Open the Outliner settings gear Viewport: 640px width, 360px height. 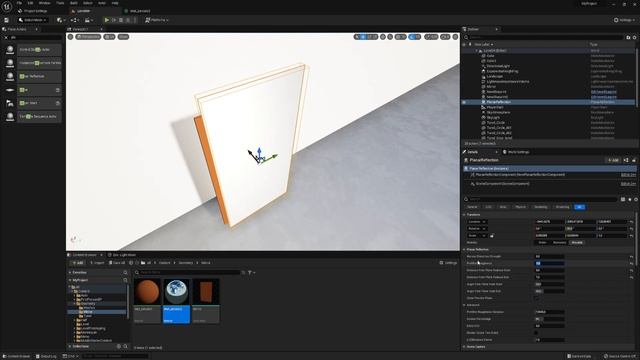634,37
